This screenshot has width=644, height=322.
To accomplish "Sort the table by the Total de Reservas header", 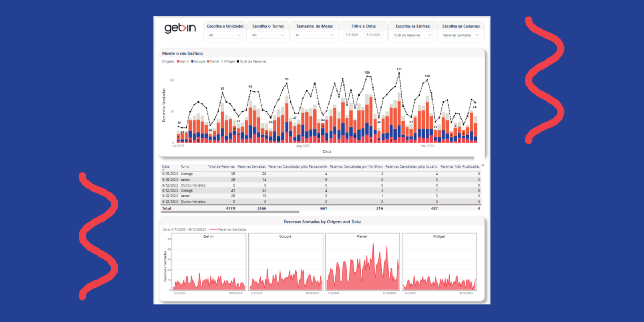I will coord(221,166).
